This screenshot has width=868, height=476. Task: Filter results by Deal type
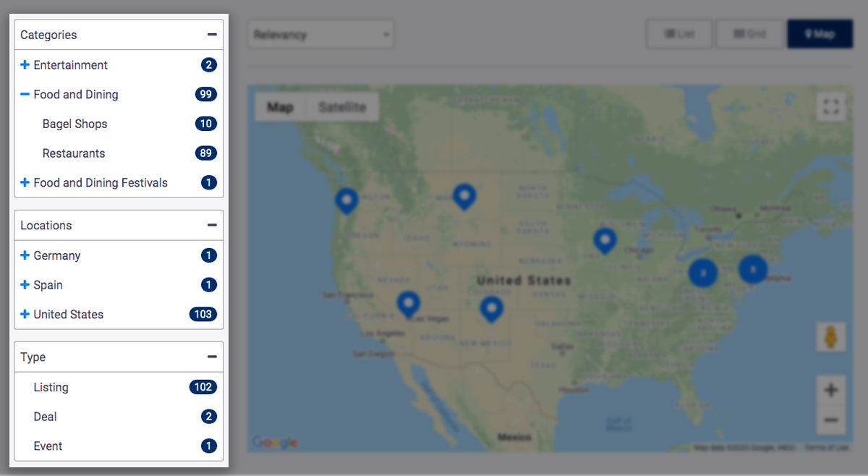tap(45, 417)
